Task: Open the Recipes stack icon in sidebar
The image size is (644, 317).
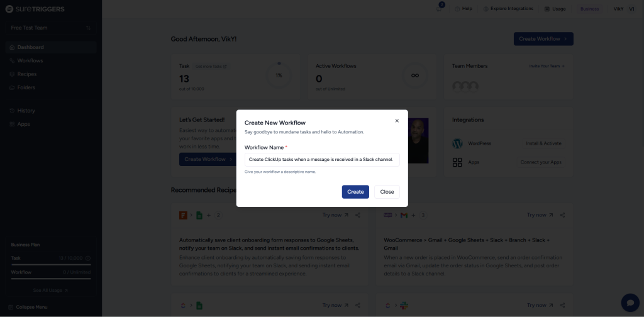Action: (12, 74)
